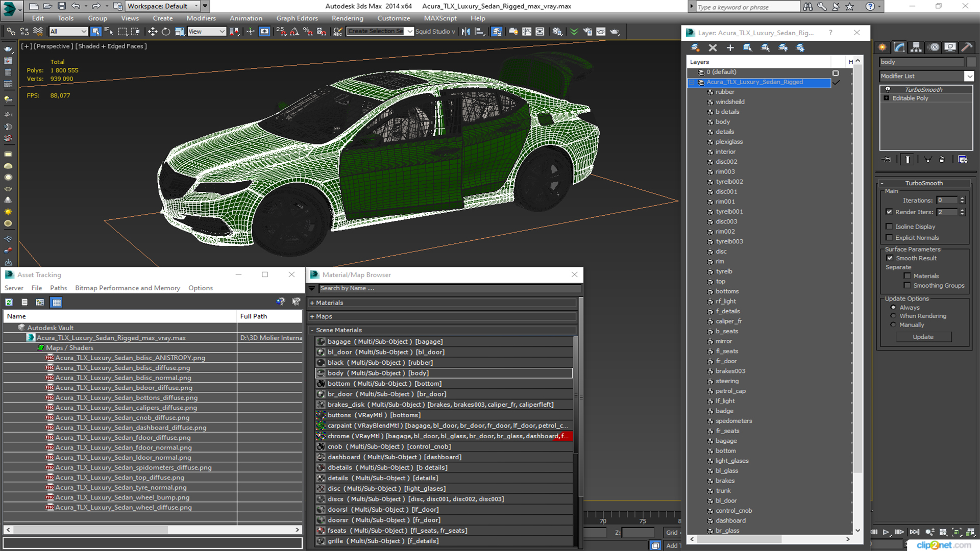The height and width of the screenshot is (551, 980).
Task: Toggle Render Iters checkbox
Action: 889,212
